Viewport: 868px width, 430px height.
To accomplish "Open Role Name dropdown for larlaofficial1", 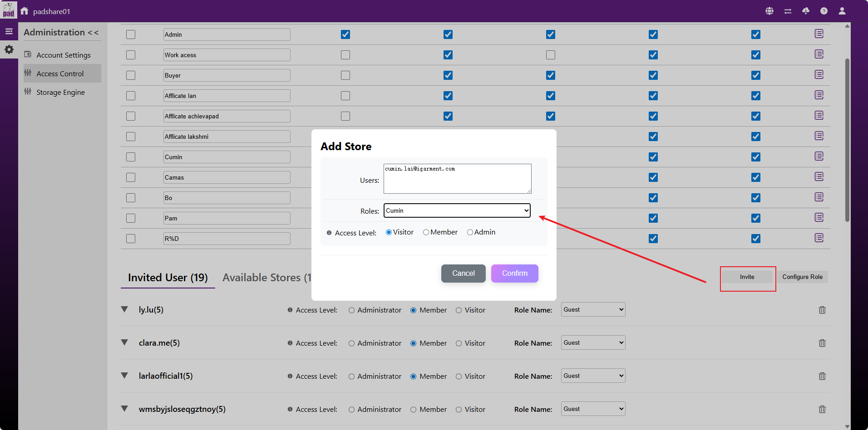I will pyautogui.click(x=593, y=376).
